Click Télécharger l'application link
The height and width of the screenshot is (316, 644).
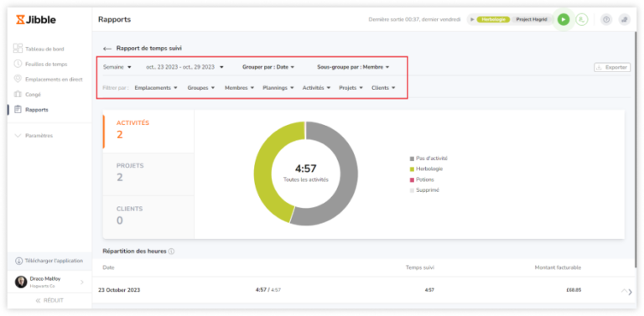click(54, 261)
